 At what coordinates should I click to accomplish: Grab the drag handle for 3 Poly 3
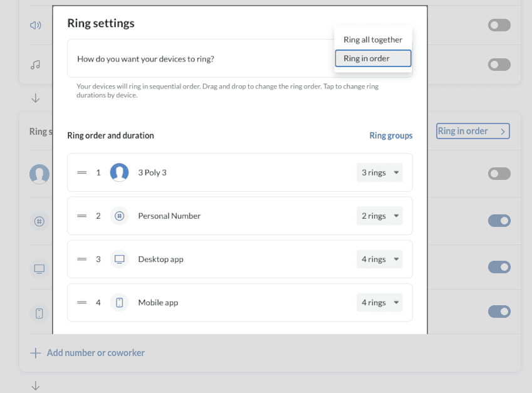point(81,172)
